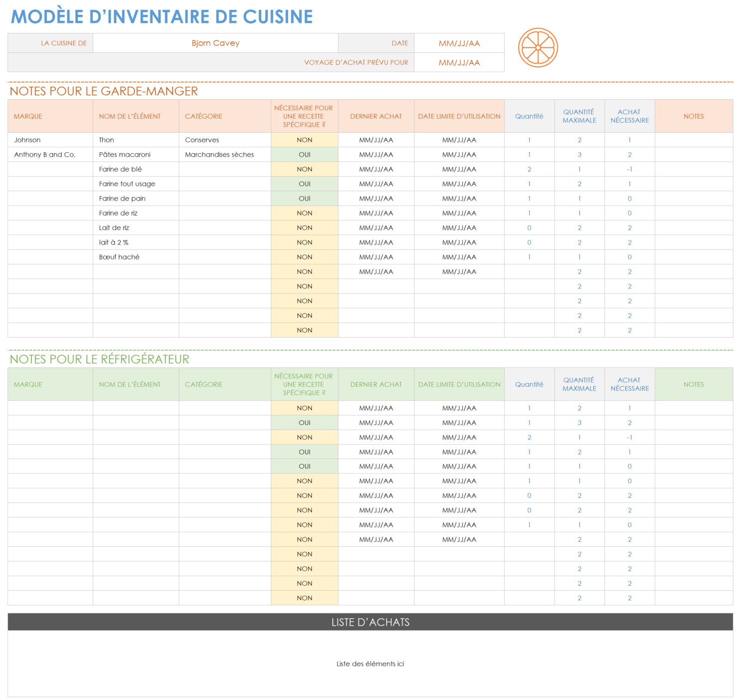Click the 'Farine de blé' cell
Screen dimensions: 740x700
click(136, 169)
